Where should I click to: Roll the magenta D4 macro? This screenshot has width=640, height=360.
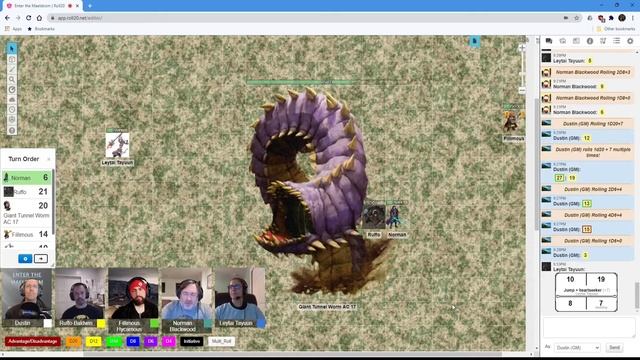169,341
